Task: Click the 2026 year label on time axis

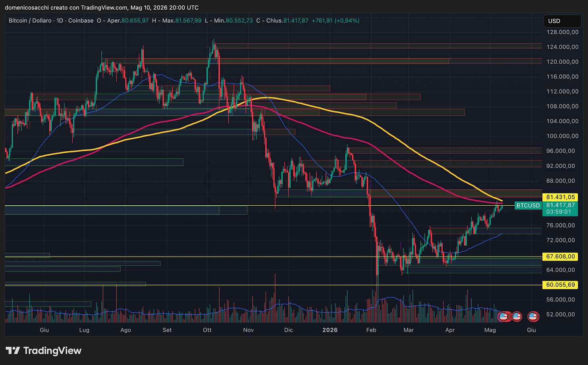Action: (x=330, y=330)
